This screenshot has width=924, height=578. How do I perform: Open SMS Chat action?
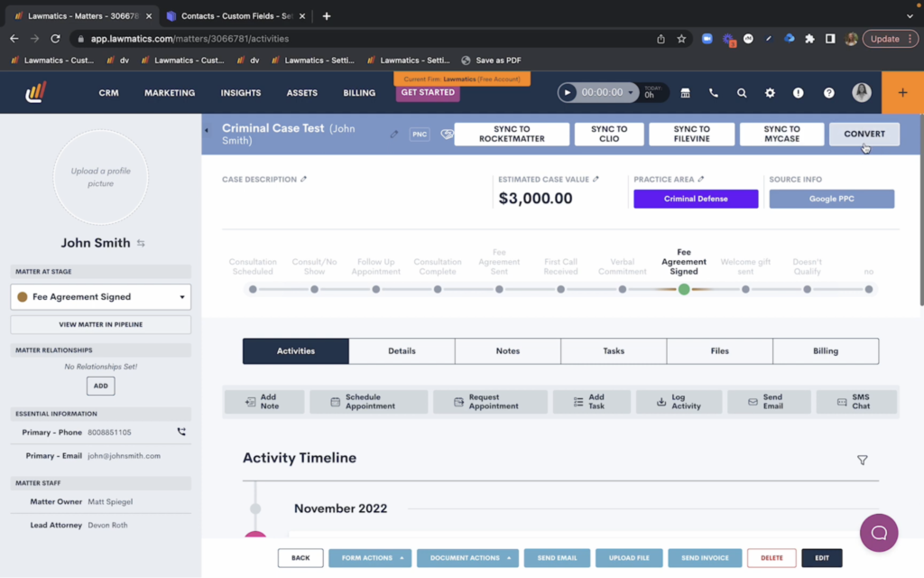tap(856, 402)
